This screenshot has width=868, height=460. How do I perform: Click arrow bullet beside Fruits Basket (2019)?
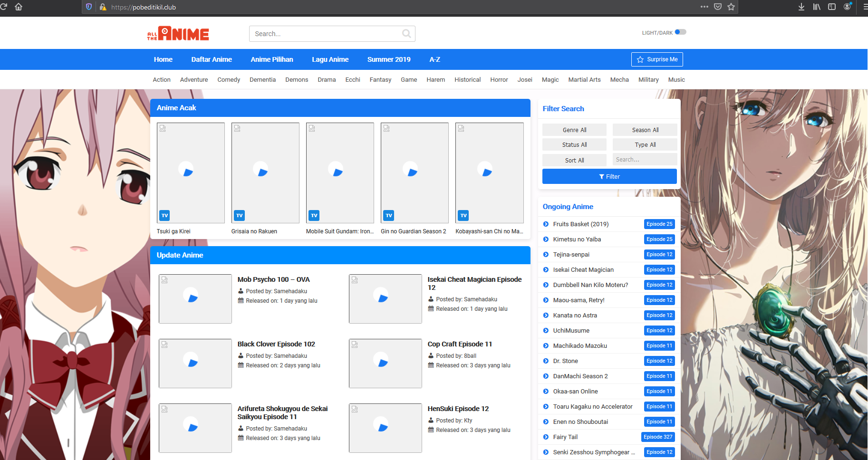(x=546, y=224)
